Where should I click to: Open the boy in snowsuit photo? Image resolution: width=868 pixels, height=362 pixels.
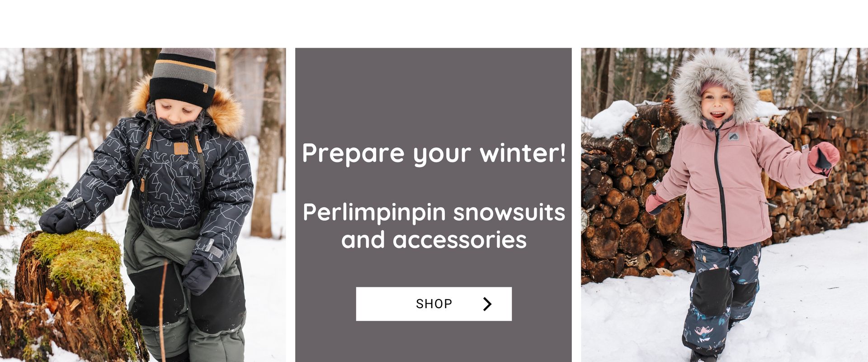pyautogui.click(x=143, y=205)
